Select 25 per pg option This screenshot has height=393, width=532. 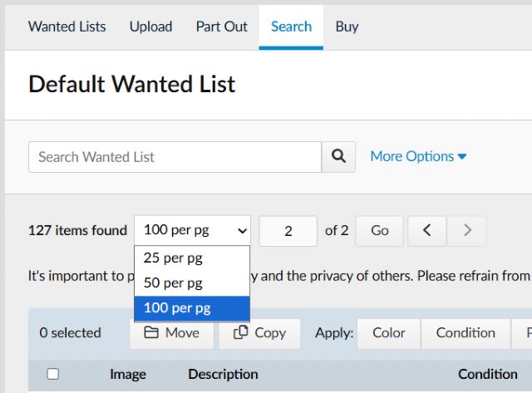click(x=173, y=258)
